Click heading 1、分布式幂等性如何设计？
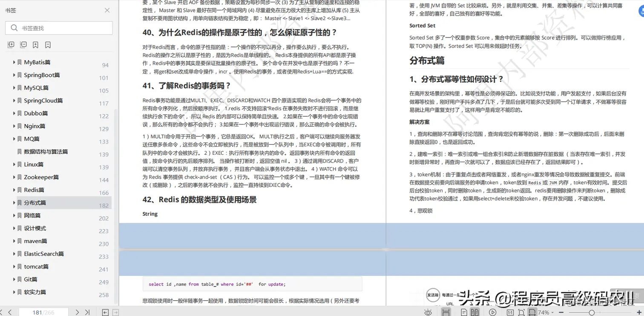The image size is (644, 316). 456,79
